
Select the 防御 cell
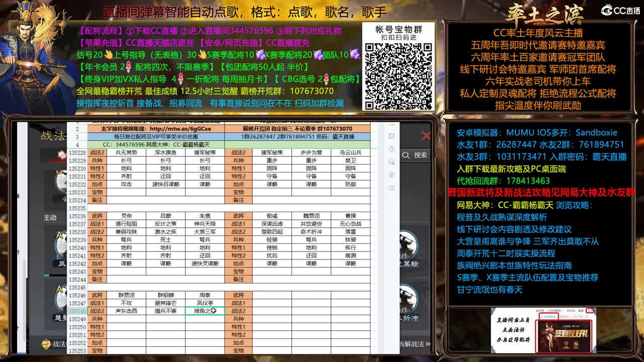[350, 184]
